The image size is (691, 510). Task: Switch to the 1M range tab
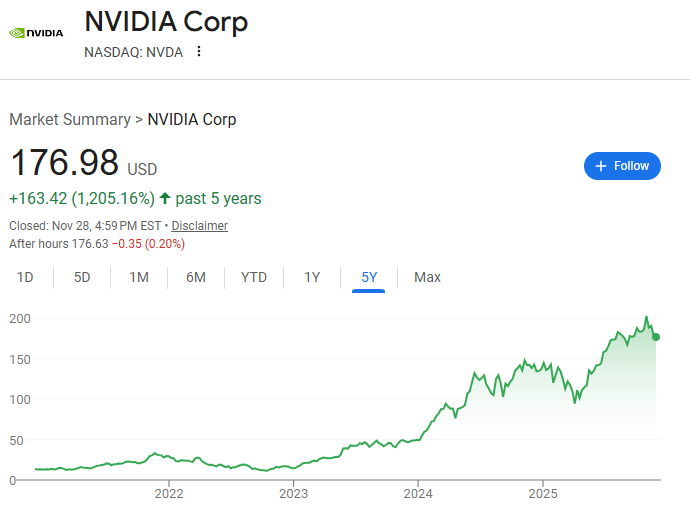coord(139,277)
